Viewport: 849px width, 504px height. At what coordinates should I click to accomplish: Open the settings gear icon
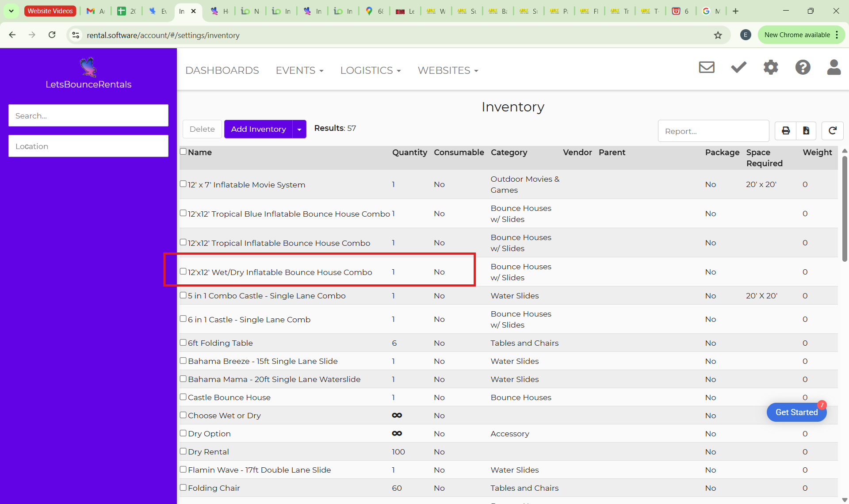[x=771, y=67]
